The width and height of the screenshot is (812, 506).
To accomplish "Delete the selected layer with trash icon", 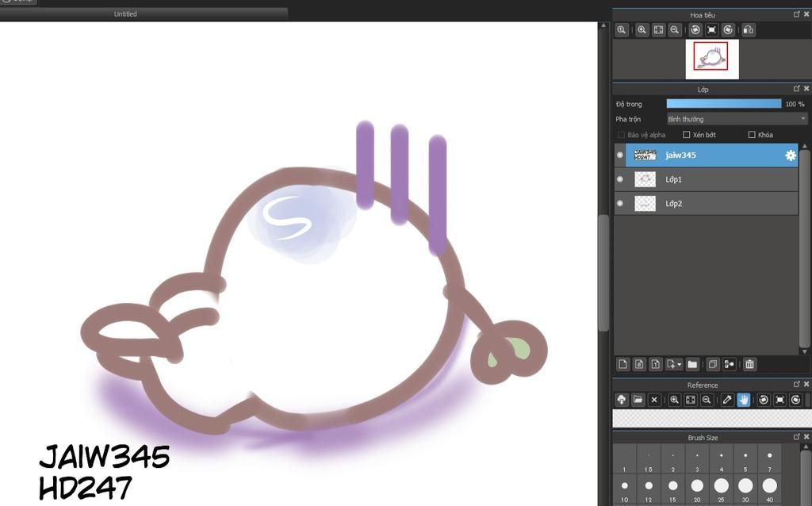I will tap(749, 364).
